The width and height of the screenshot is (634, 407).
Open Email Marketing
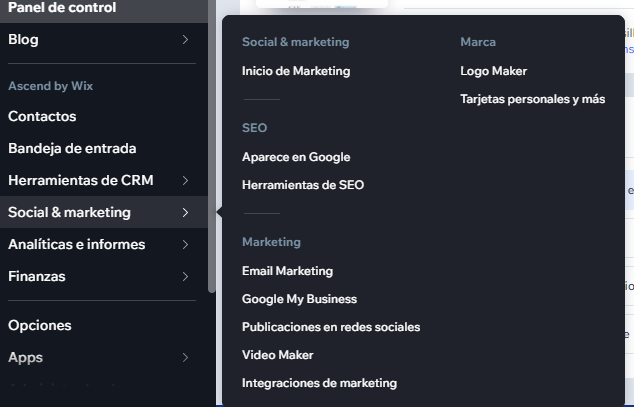point(287,271)
